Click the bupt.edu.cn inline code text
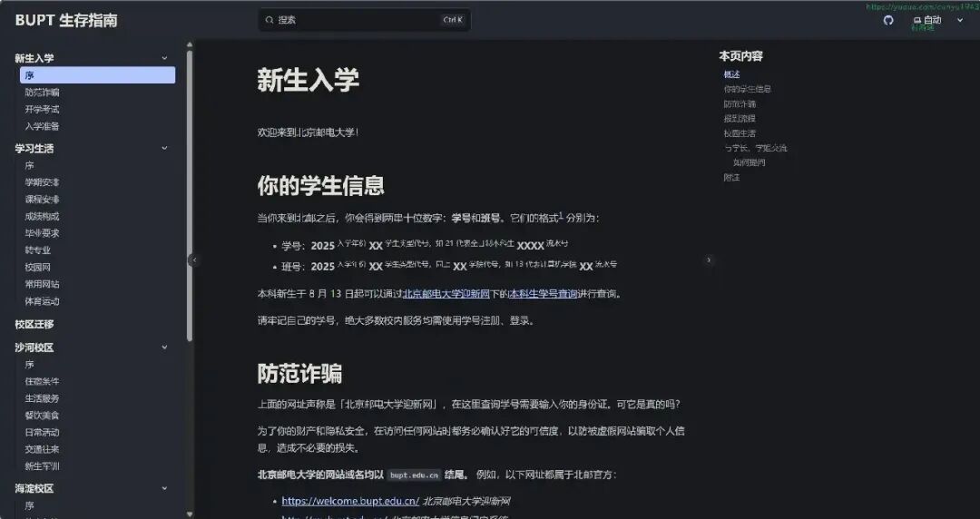 pos(415,475)
